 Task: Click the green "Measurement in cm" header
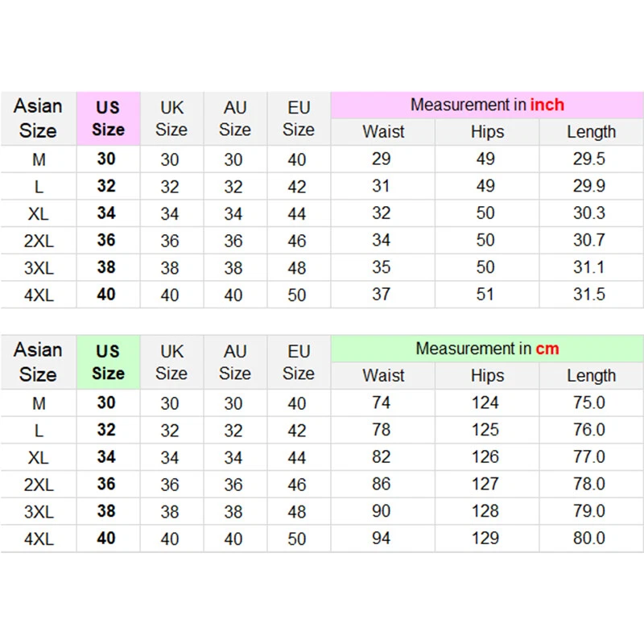[487, 349]
